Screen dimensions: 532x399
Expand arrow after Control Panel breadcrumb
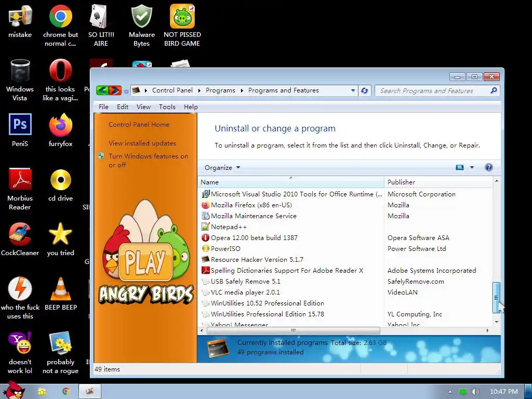click(199, 90)
